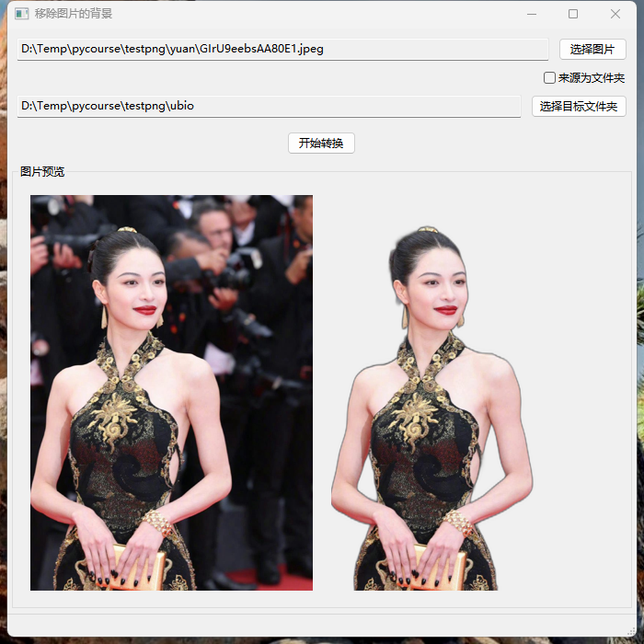
Task: Click the 图片预览 group label
Action: pos(42,172)
